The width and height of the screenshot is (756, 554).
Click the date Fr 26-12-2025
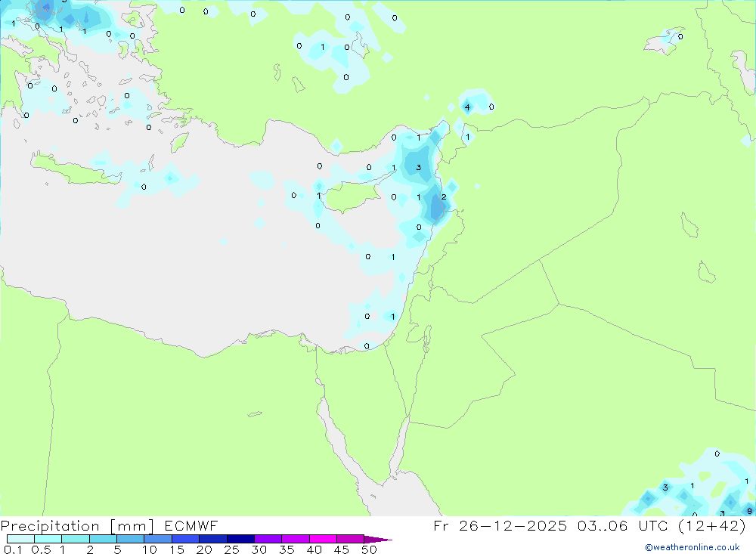coord(500,525)
